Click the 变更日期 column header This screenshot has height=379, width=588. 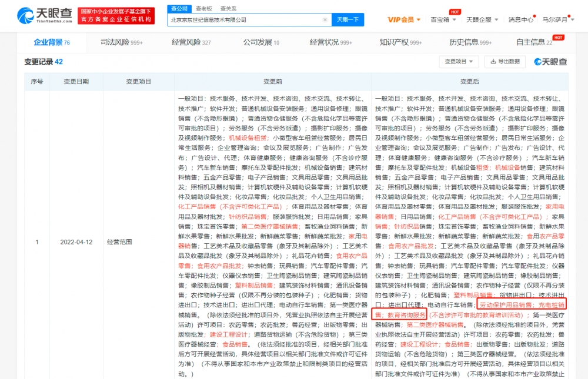click(x=76, y=81)
